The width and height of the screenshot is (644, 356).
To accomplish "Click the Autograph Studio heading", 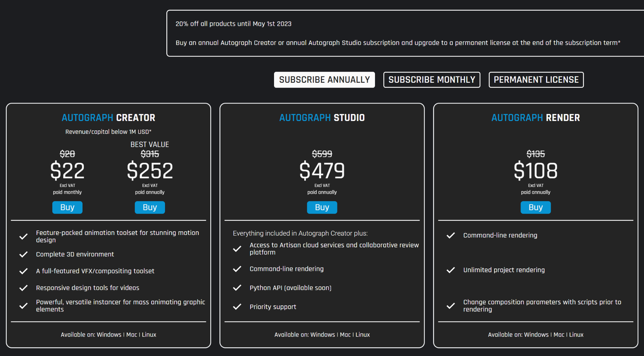I will tap(322, 118).
